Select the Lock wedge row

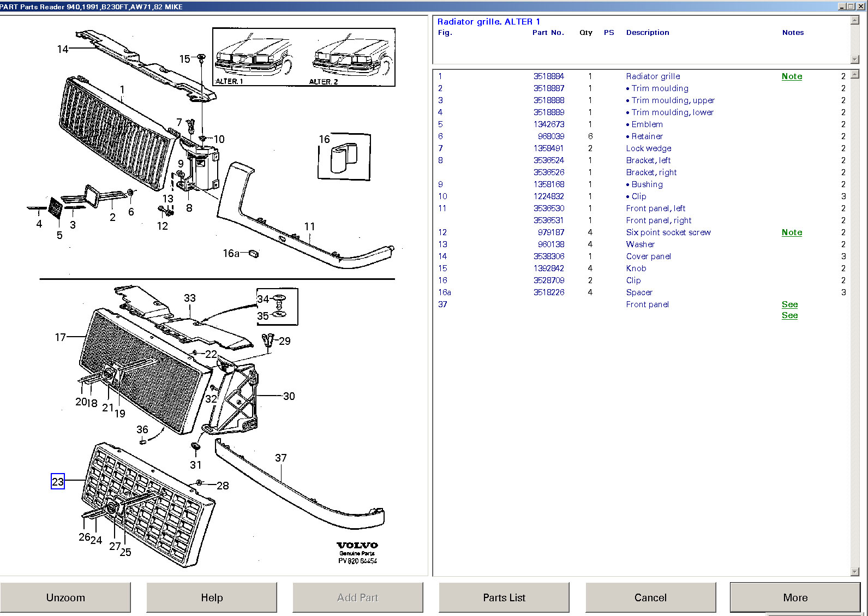(642, 148)
